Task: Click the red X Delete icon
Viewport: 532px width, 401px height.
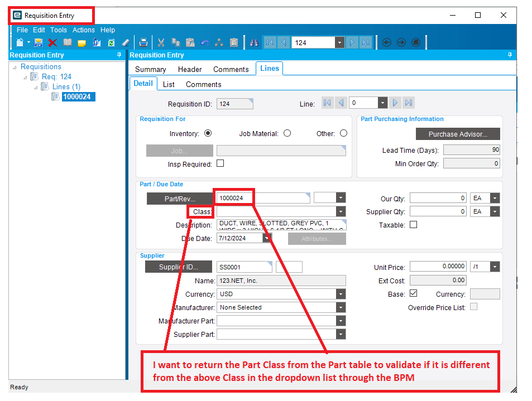Action: click(52, 42)
